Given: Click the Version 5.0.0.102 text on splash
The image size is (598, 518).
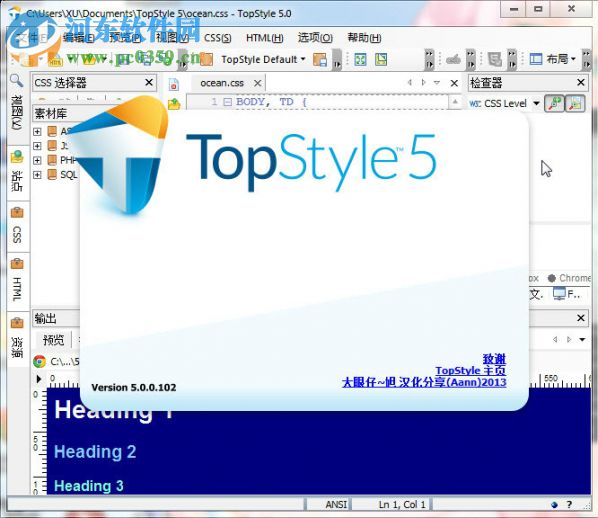Looking at the screenshot, I should pos(134,388).
